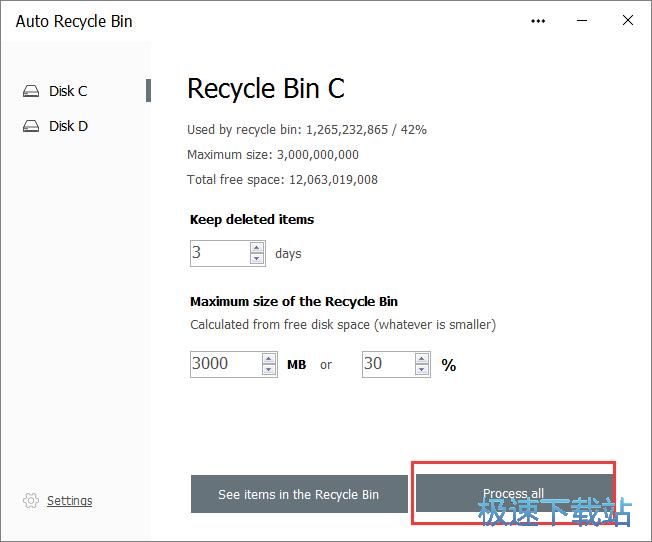This screenshot has width=652, height=542.
Task: Click See items in the Recycle Bin
Action: click(299, 494)
